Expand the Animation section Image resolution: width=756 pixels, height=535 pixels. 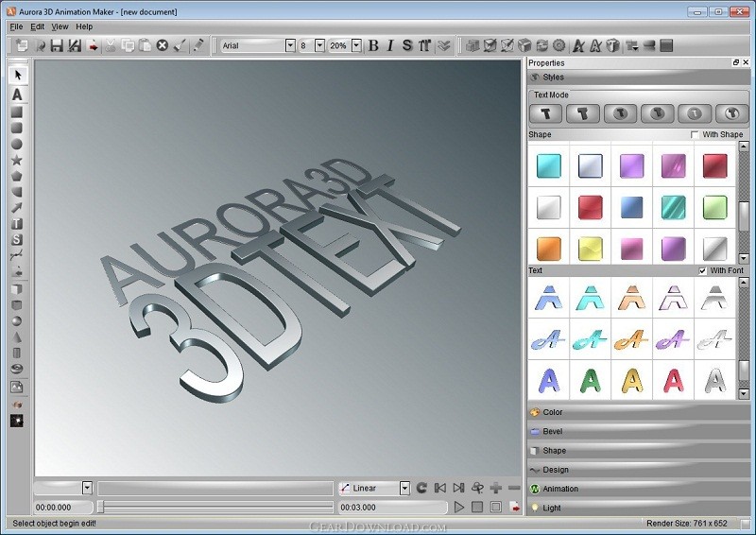(639, 489)
